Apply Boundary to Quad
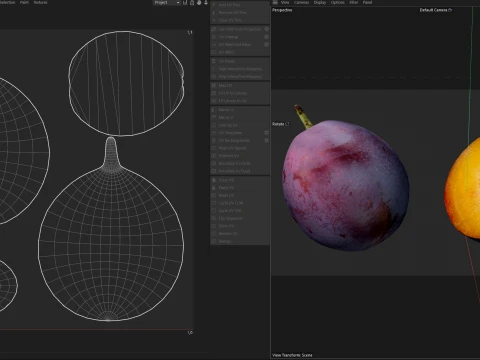Viewport: 480px width, 360px height. 240,171
